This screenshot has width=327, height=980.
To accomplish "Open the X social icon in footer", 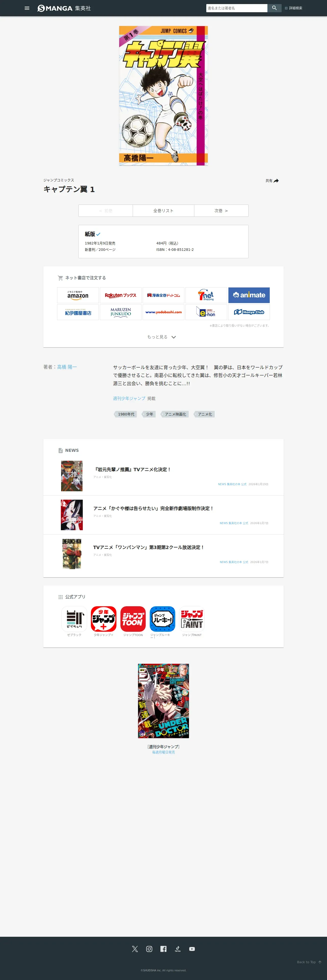I will [x=135, y=949].
